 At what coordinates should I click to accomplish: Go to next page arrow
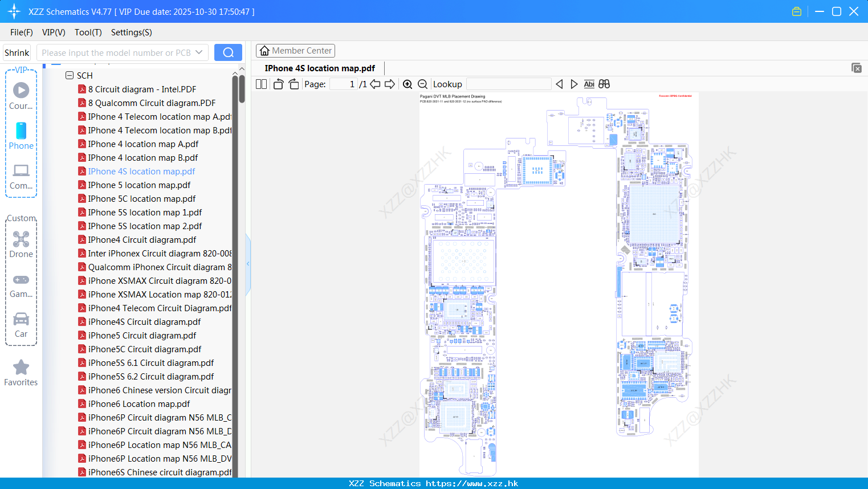[x=390, y=84]
